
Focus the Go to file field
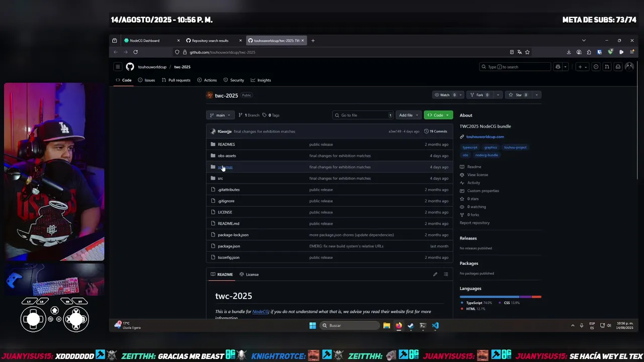[363, 115]
